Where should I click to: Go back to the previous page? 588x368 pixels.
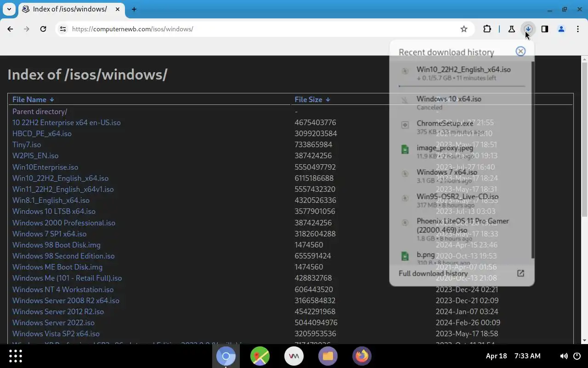(x=10, y=29)
